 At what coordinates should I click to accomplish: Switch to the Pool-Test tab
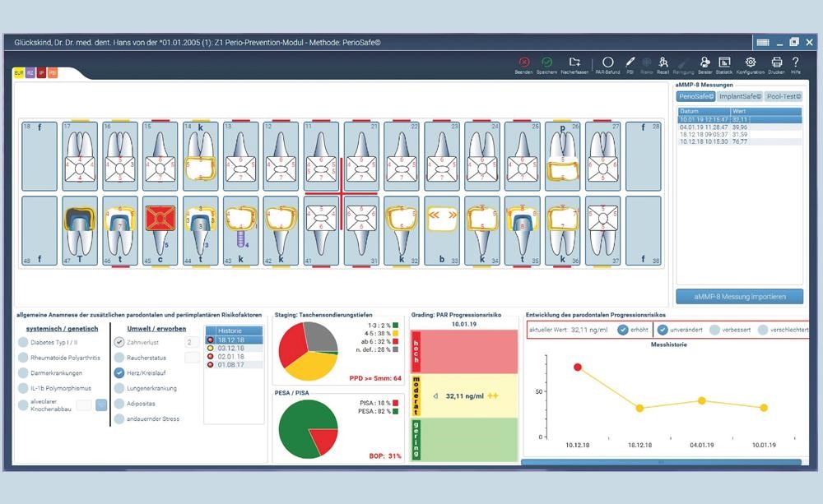(x=783, y=96)
